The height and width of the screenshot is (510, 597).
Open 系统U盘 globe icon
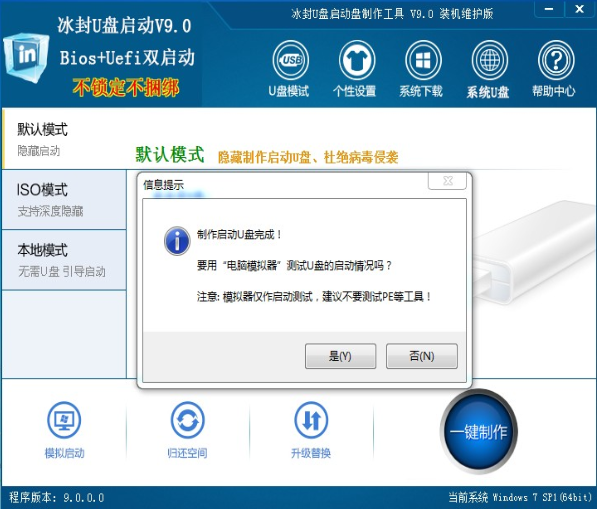(489, 60)
